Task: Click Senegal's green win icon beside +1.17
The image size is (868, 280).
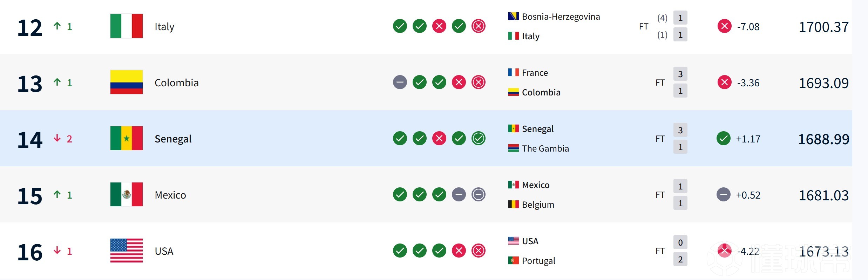Action: pyautogui.click(x=724, y=138)
